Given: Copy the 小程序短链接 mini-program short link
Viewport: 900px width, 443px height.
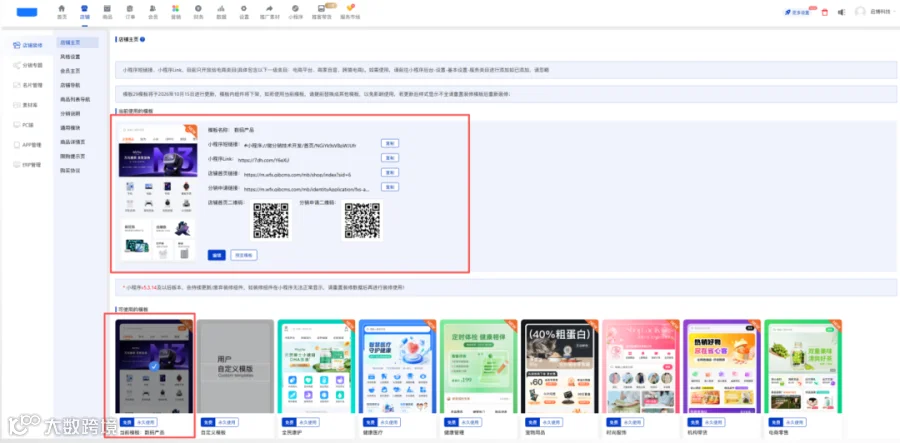Looking at the screenshot, I should (390, 143).
